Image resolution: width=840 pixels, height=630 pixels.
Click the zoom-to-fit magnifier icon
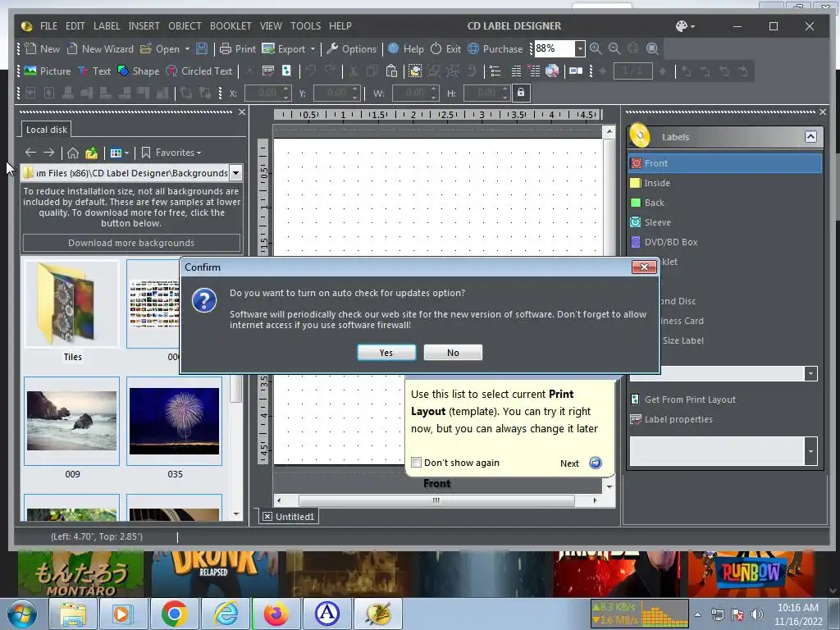click(652, 48)
